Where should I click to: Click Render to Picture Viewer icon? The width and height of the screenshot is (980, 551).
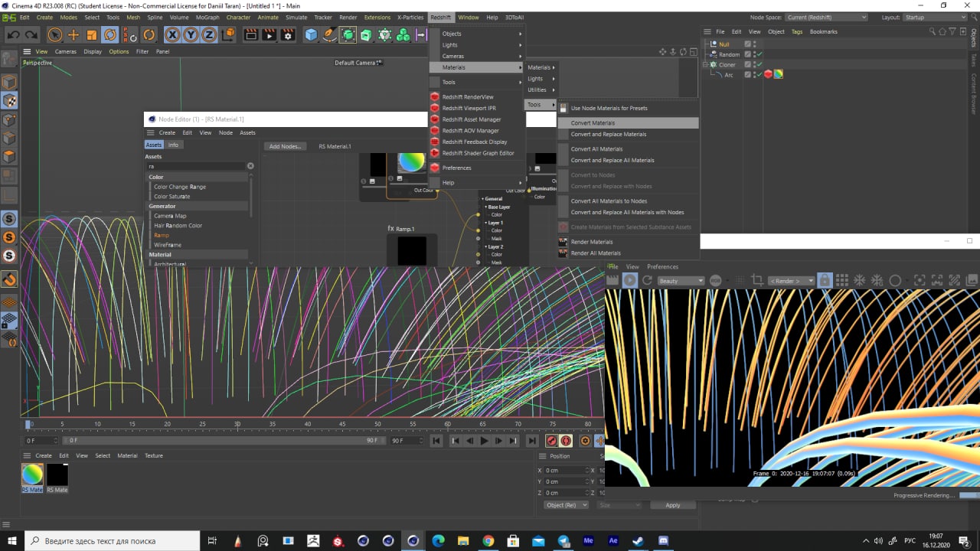(269, 34)
